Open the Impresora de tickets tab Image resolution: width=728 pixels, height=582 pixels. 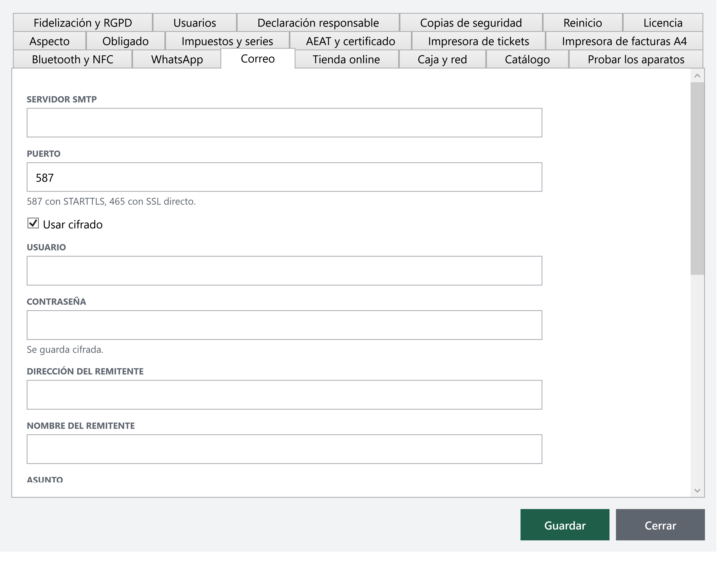click(478, 41)
